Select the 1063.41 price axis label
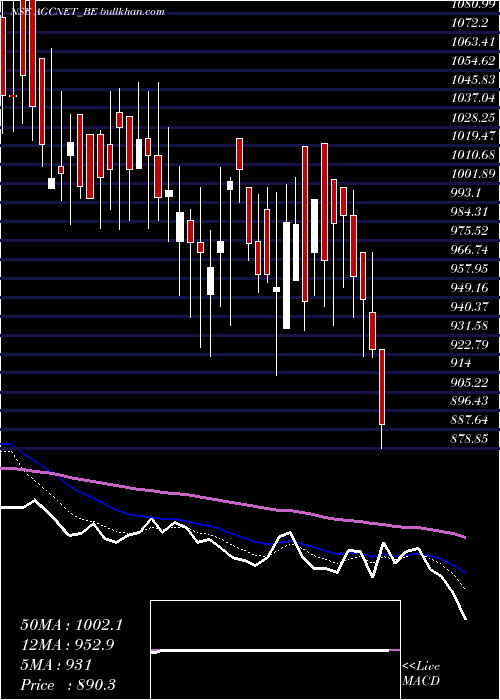This screenshot has height=700, width=500. (473, 42)
